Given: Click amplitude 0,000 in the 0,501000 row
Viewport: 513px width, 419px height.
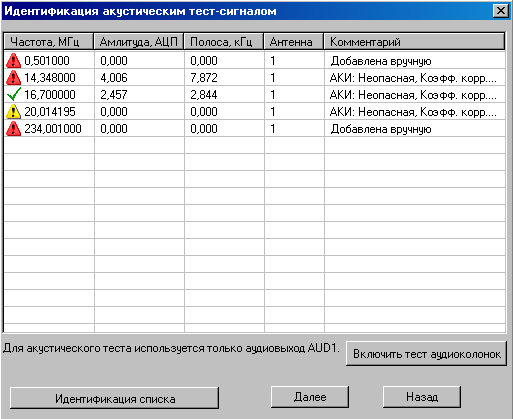Looking at the screenshot, I should click(x=114, y=61).
